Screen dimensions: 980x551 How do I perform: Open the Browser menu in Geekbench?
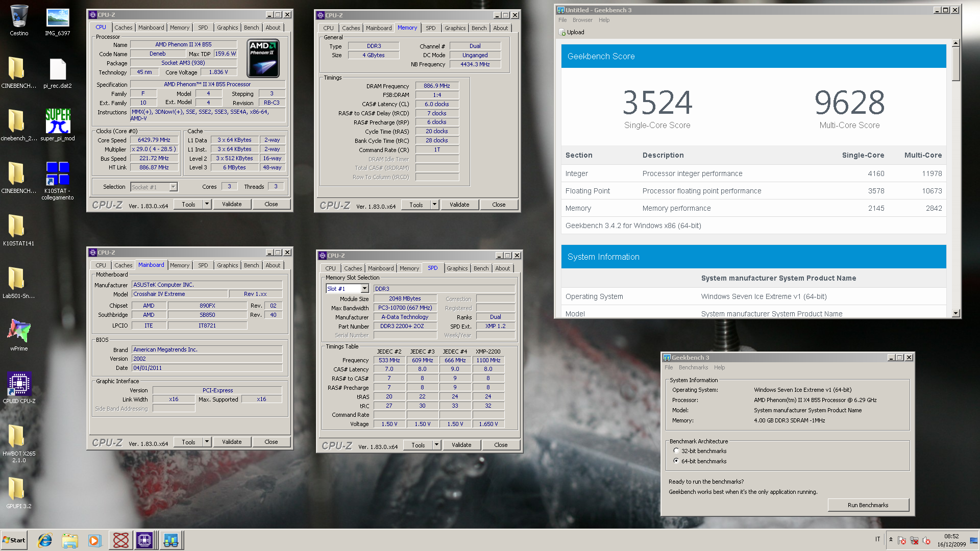[582, 20]
